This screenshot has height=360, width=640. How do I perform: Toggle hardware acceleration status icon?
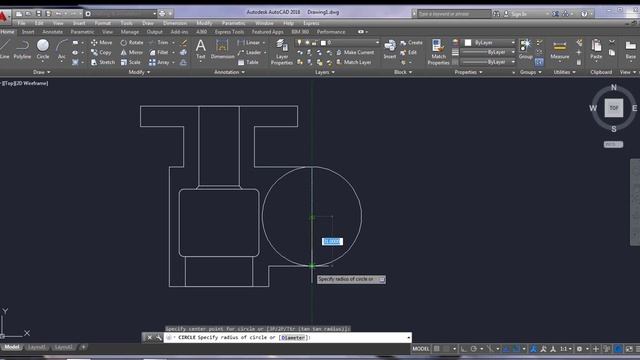point(618,349)
